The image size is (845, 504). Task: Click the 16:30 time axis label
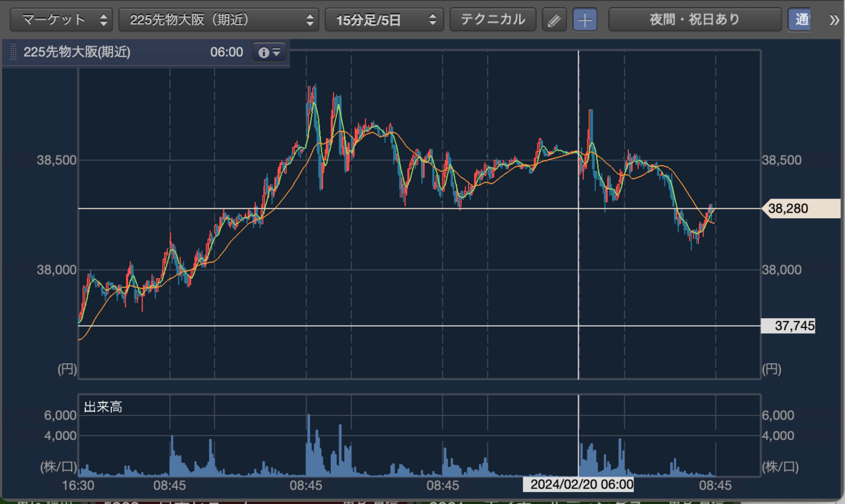point(77,485)
